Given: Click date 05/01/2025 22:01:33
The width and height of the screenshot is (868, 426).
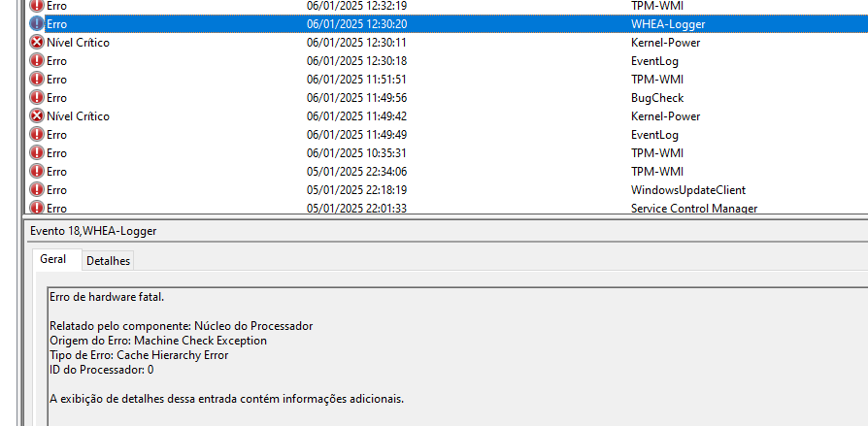Looking at the screenshot, I should [356, 208].
